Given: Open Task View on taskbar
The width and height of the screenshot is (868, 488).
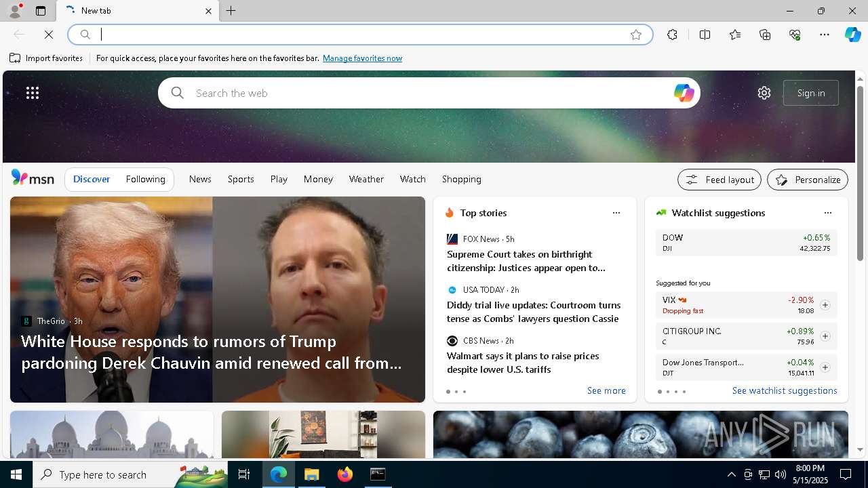Looking at the screenshot, I should [x=244, y=474].
